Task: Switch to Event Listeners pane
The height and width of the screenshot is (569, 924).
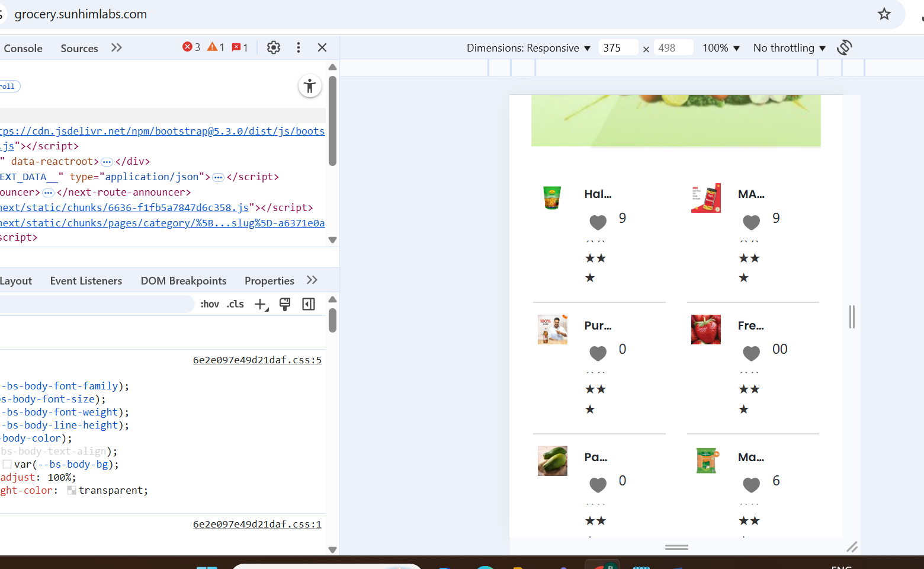Action: tap(86, 281)
